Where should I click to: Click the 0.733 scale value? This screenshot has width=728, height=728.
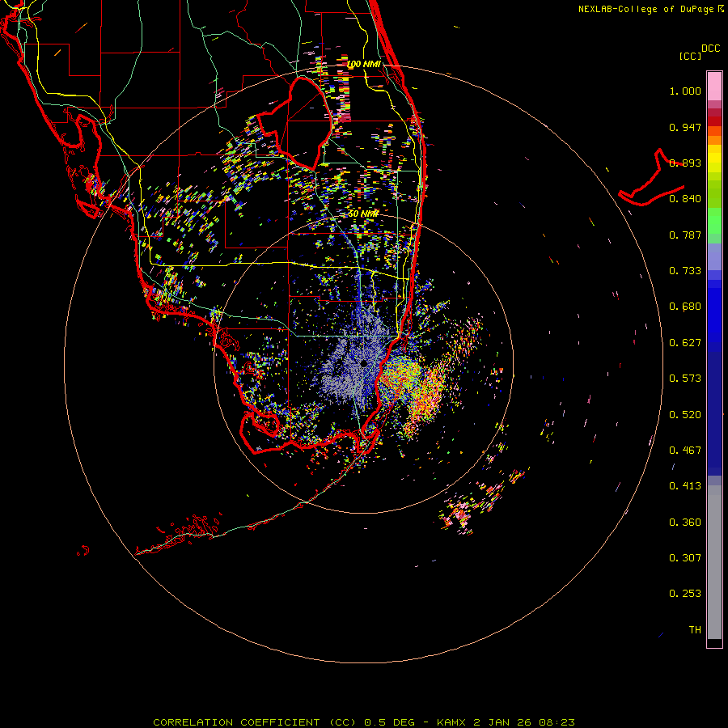[685, 271]
